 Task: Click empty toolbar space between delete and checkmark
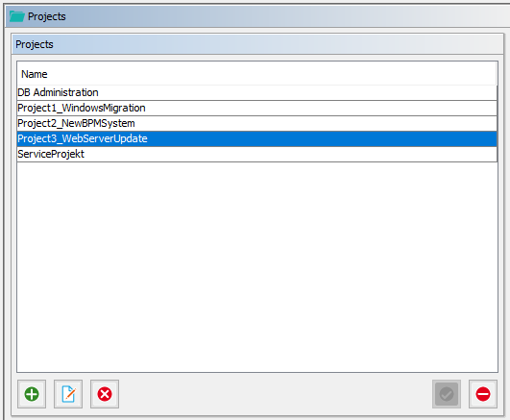coord(276,394)
